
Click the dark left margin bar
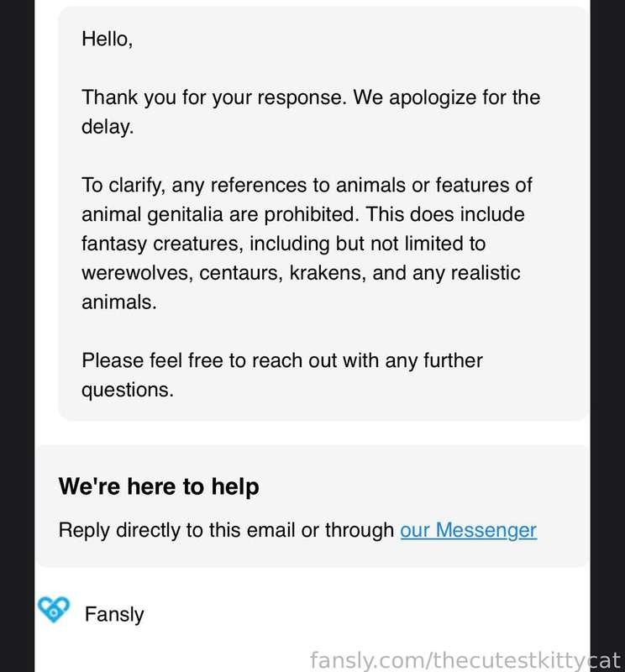pyautogui.click(x=17, y=336)
